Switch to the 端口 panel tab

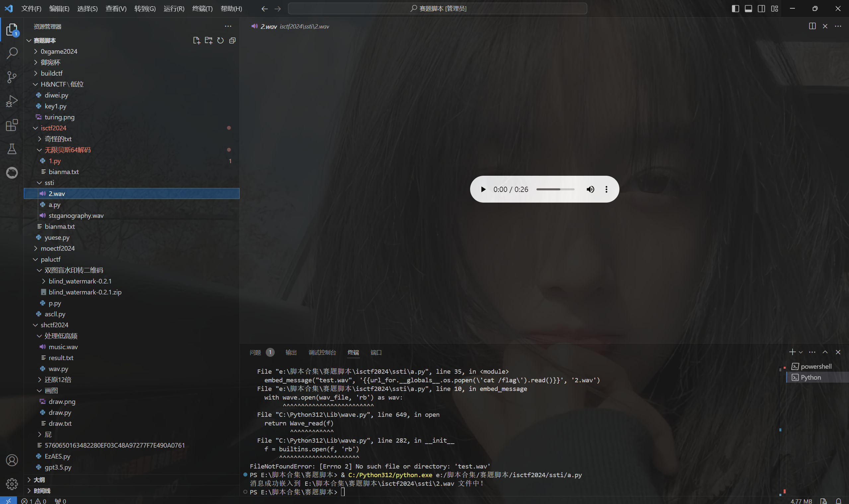point(376,352)
